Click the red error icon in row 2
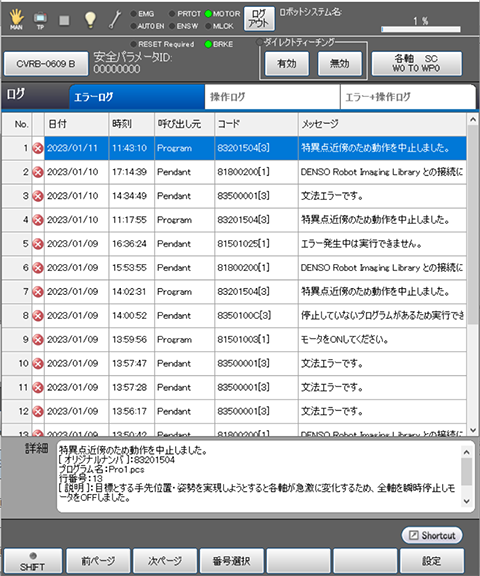Screen dimensions: 480x576 tap(38, 172)
